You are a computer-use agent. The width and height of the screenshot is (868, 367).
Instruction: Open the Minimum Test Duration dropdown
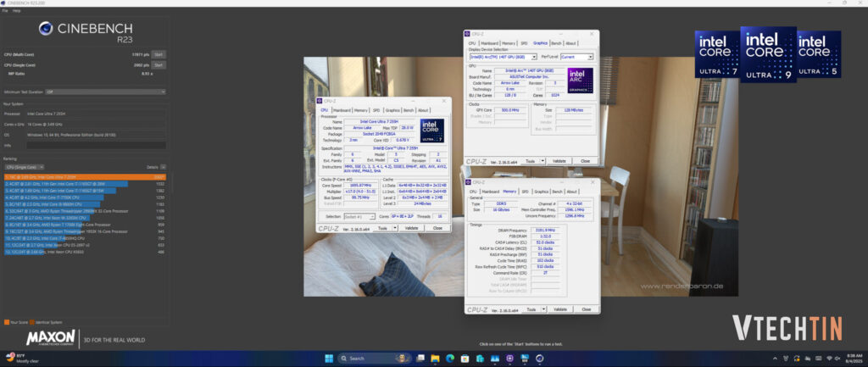pos(105,92)
